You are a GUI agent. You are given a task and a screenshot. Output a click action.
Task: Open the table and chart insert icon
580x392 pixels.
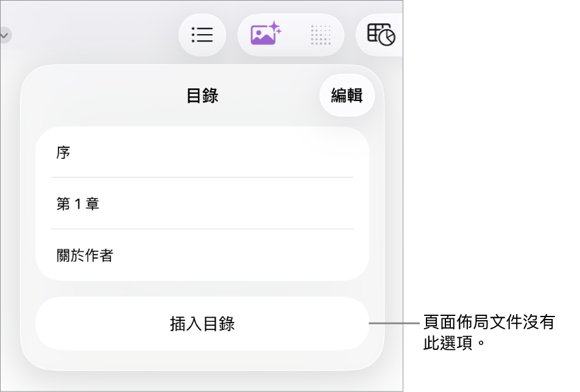coord(381,35)
